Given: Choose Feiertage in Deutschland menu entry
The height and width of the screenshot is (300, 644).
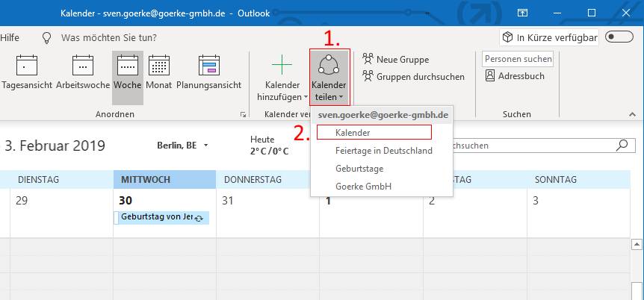Looking at the screenshot, I should [x=382, y=151].
